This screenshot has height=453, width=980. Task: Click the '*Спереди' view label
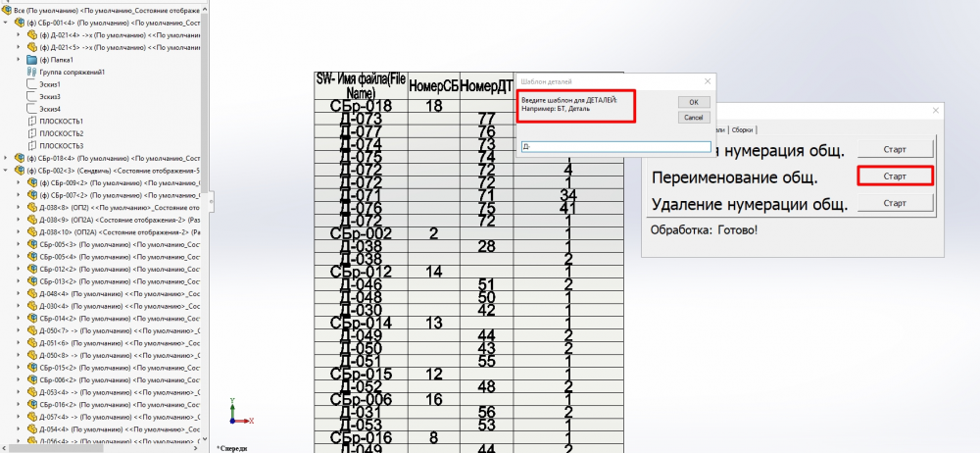[x=232, y=448]
